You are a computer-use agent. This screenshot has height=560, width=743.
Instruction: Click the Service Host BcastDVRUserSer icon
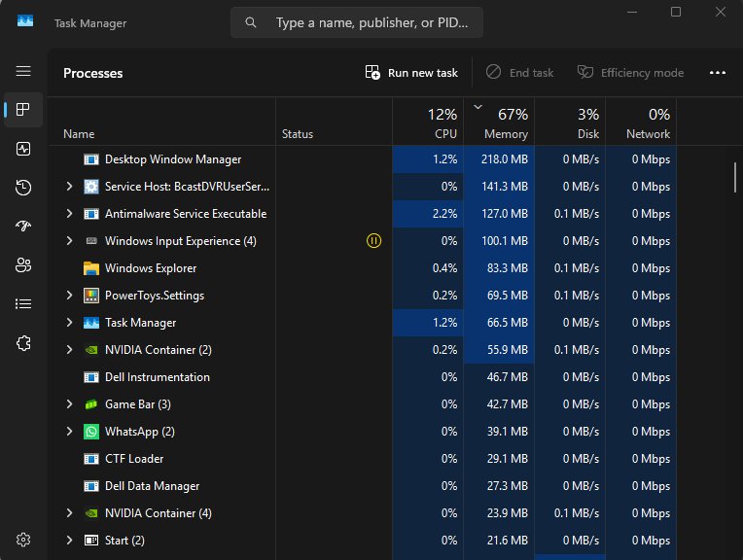pos(91,187)
